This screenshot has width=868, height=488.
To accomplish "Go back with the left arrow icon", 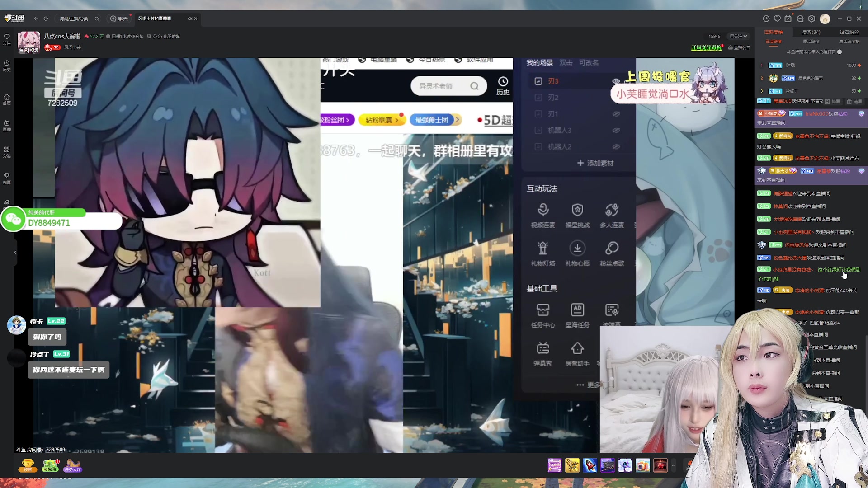I will [x=36, y=19].
